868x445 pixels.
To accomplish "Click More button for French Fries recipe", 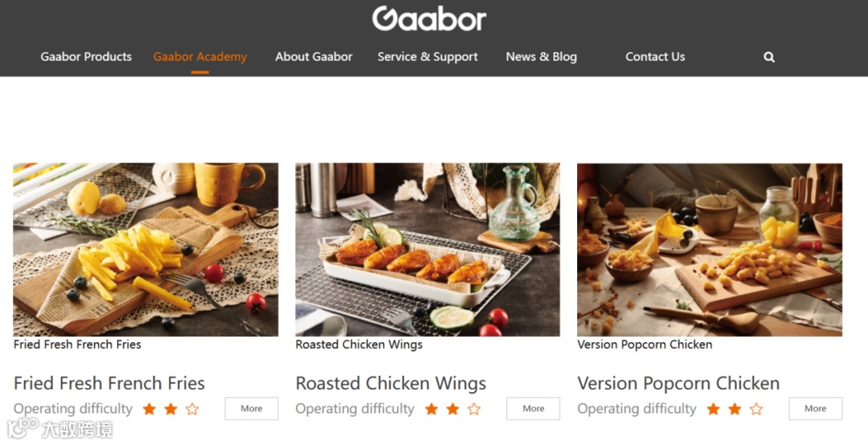I will coord(252,409).
